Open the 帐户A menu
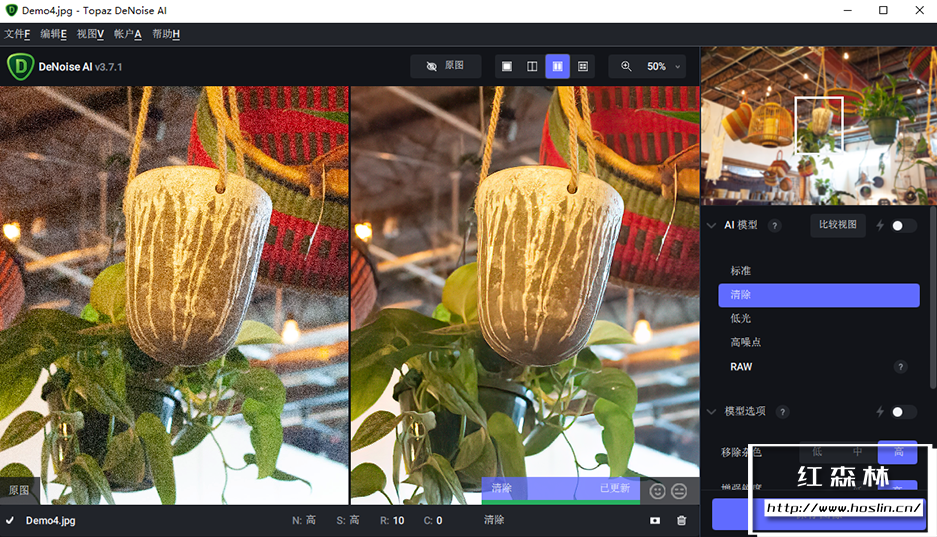This screenshot has height=537, width=937. [127, 34]
